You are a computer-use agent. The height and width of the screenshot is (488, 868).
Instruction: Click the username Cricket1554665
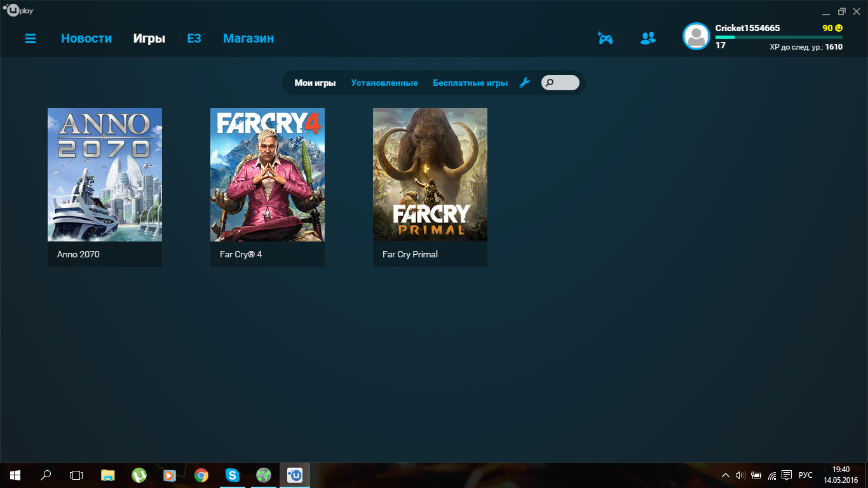click(747, 28)
